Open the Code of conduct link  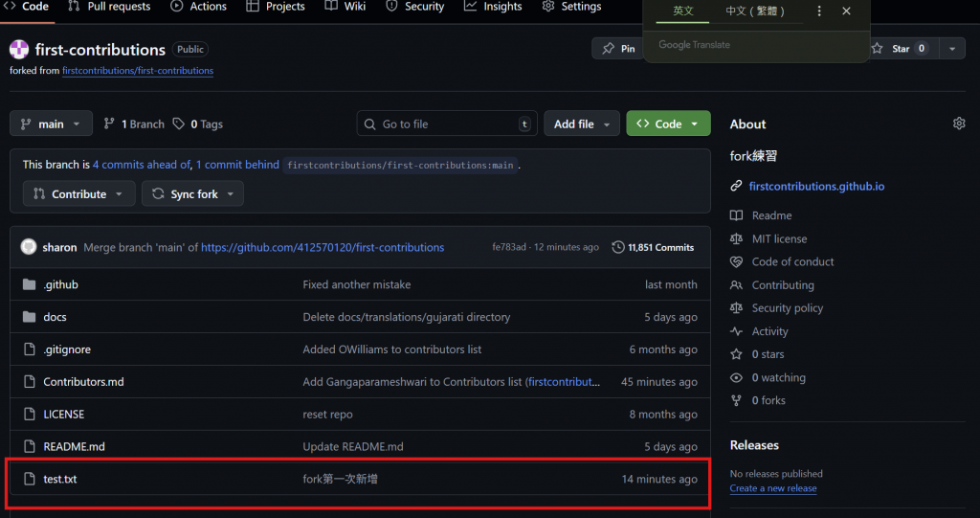792,262
